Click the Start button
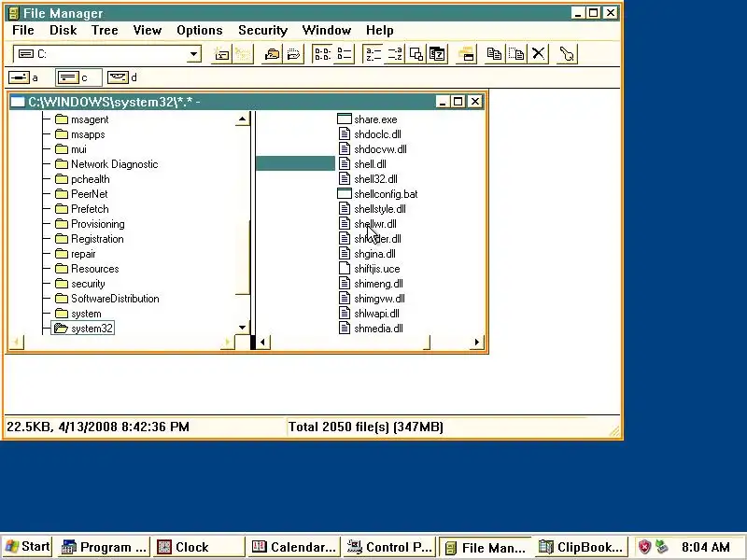747x560 pixels. (27, 547)
